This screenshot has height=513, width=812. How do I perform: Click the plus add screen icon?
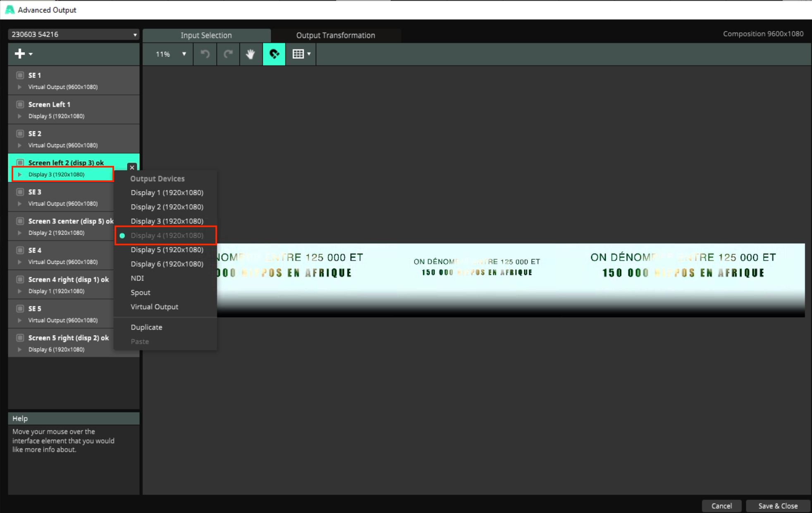[20, 54]
